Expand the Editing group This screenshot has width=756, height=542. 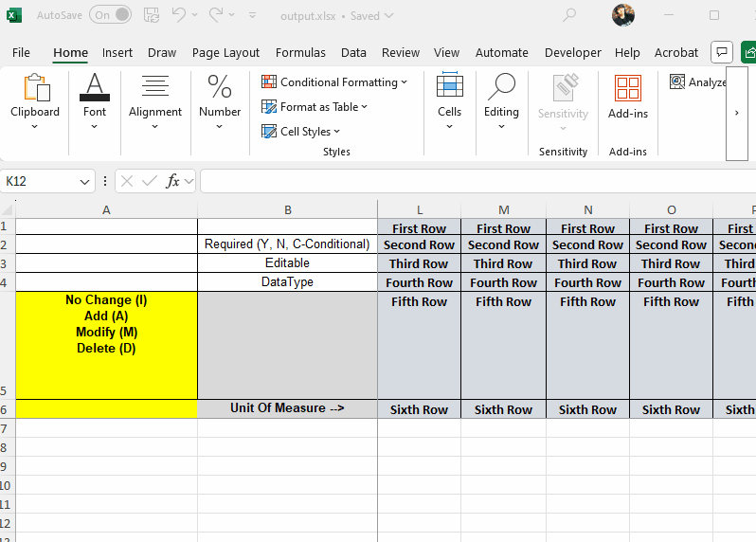(501, 101)
